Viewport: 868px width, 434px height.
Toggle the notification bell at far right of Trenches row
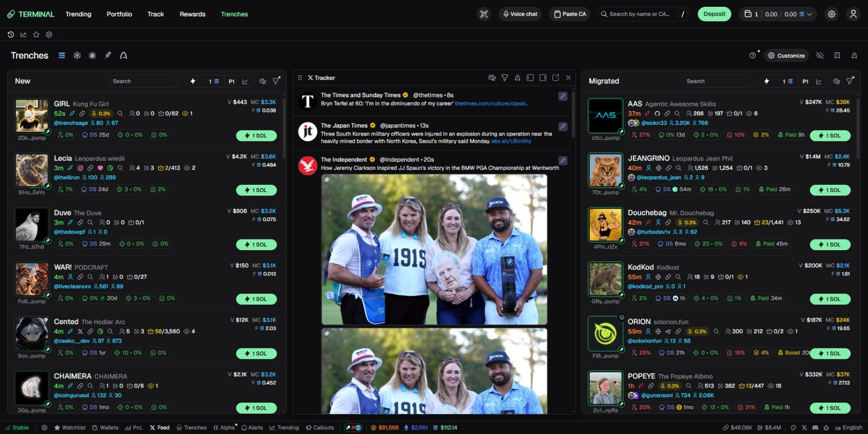[x=854, y=56]
